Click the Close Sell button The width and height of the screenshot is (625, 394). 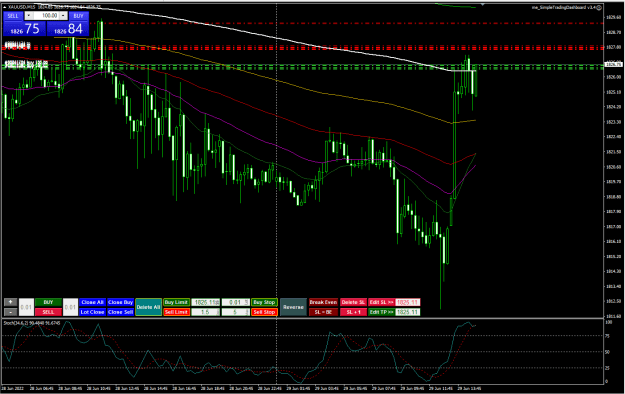[120, 312]
